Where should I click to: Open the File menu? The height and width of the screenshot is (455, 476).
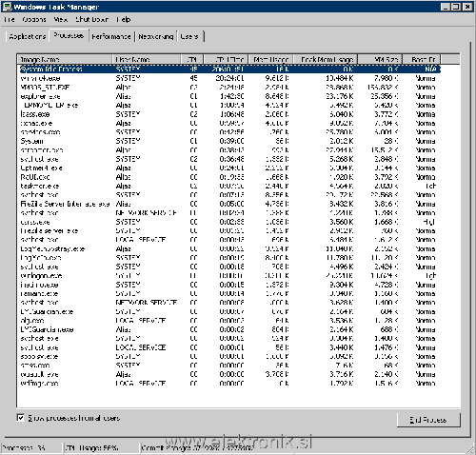point(10,19)
